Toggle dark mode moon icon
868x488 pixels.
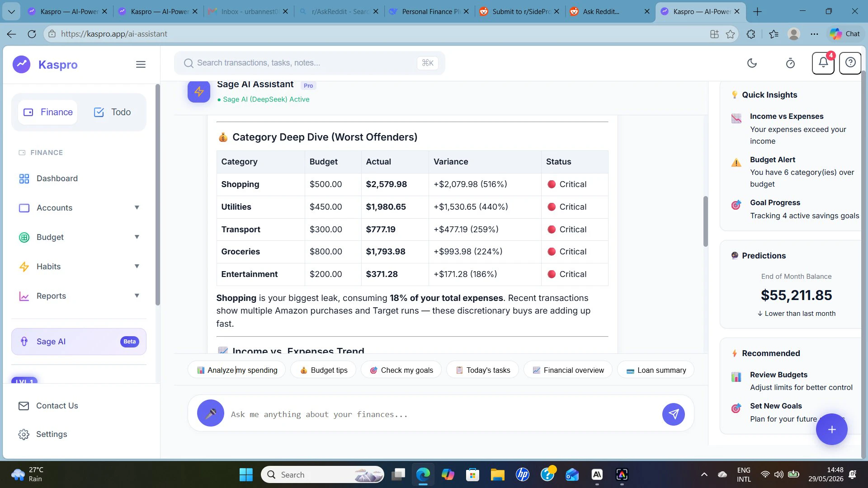752,63
